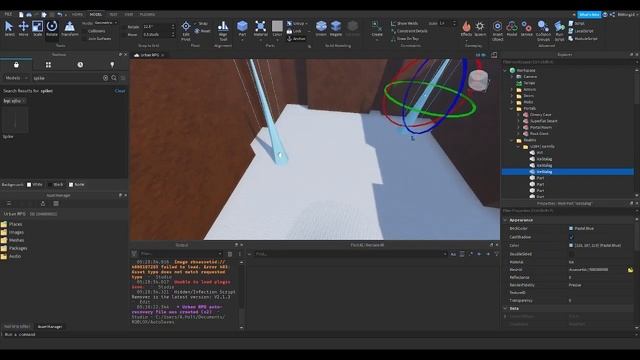Expand the Rock Giant portal node

coord(519,133)
